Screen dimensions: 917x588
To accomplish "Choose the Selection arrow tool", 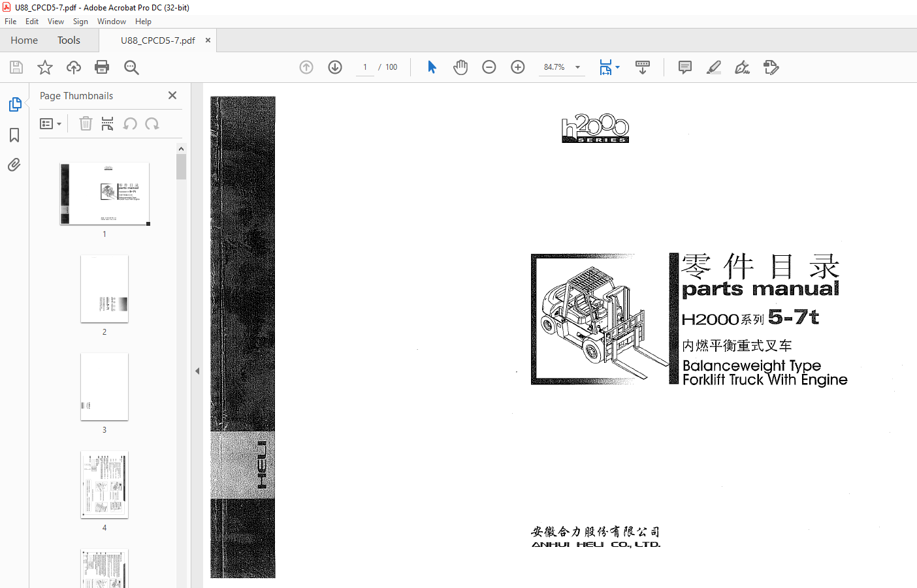I will (x=432, y=67).
